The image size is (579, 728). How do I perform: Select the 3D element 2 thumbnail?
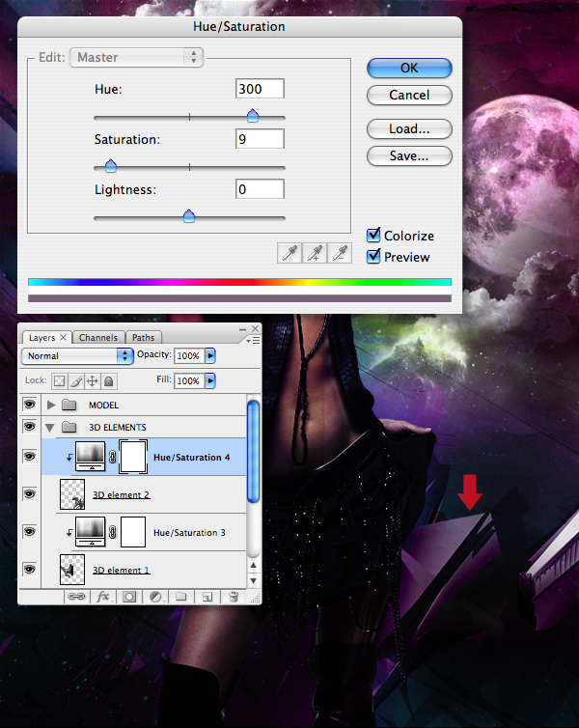pyautogui.click(x=72, y=494)
